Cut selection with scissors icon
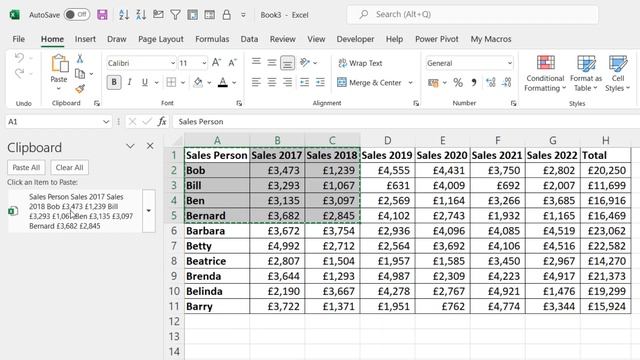Image resolution: width=640 pixels, height=360 pixels. coord(80,58)
